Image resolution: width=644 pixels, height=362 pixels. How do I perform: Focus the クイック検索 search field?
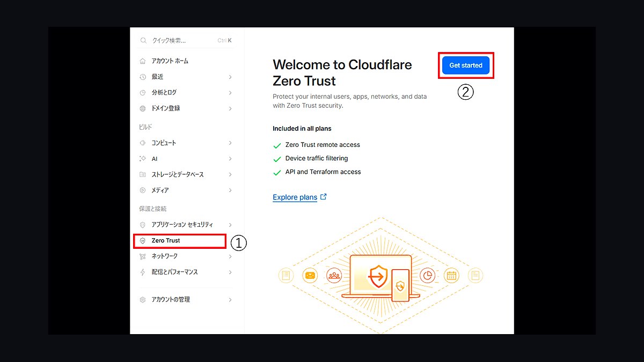tap(186, 40)
